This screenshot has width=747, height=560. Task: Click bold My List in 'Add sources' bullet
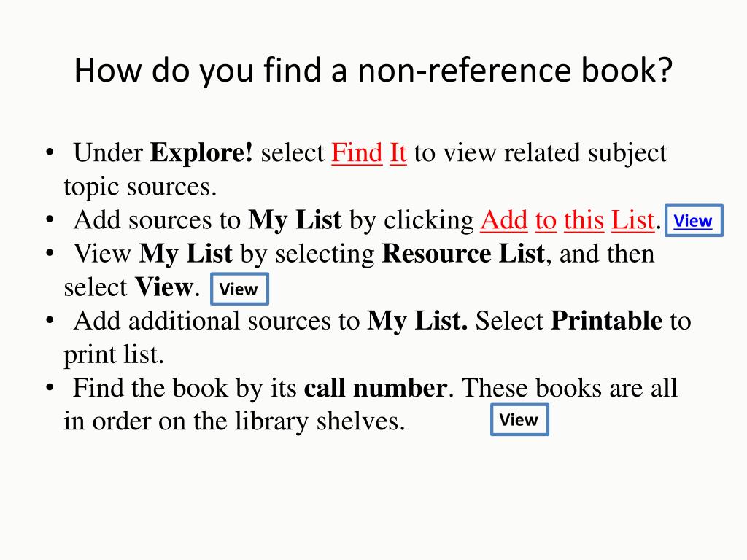(x=295, y=220)
